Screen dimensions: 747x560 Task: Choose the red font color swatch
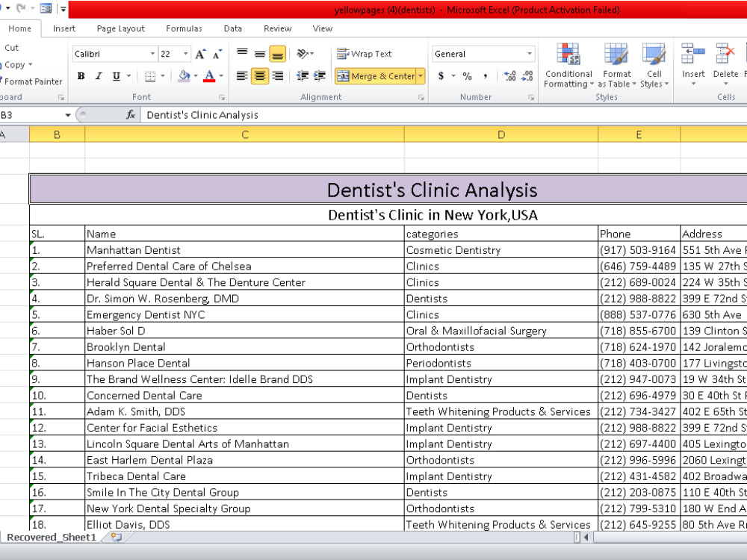(209, 76)
